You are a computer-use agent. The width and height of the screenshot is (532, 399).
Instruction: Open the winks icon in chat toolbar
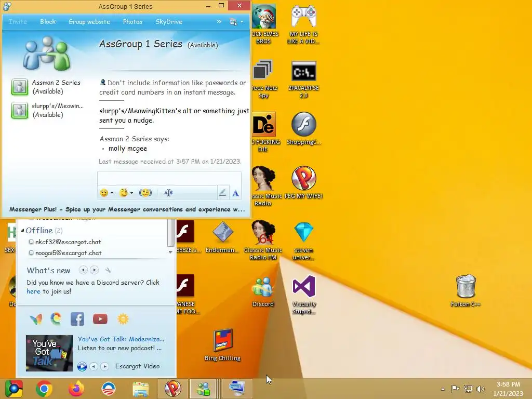(124, 193)
